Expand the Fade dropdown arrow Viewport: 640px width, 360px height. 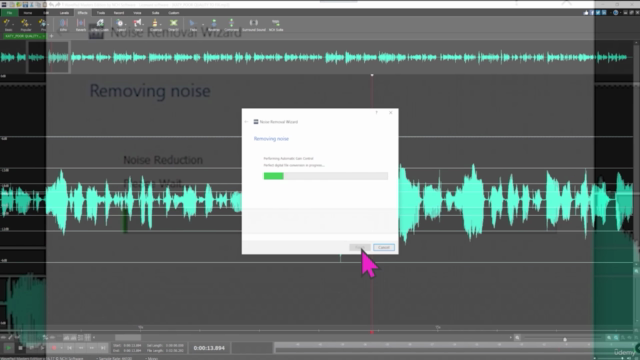[x=203, y=24]
